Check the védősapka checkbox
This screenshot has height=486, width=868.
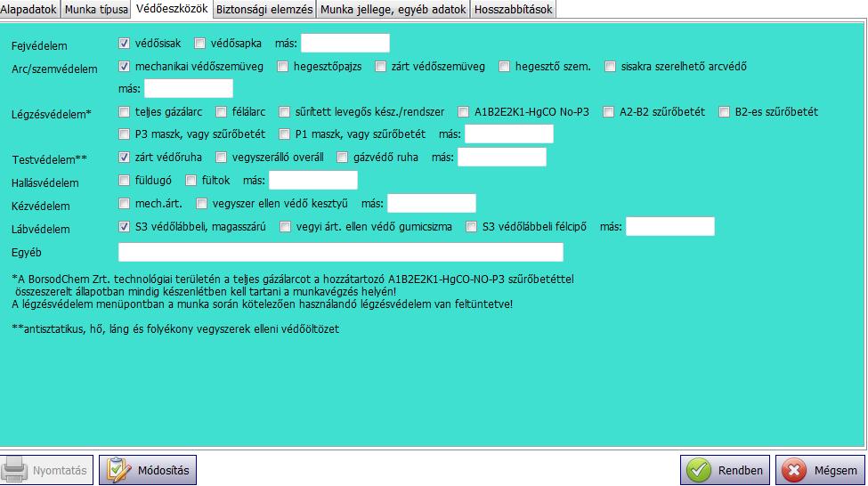(199, 44)
